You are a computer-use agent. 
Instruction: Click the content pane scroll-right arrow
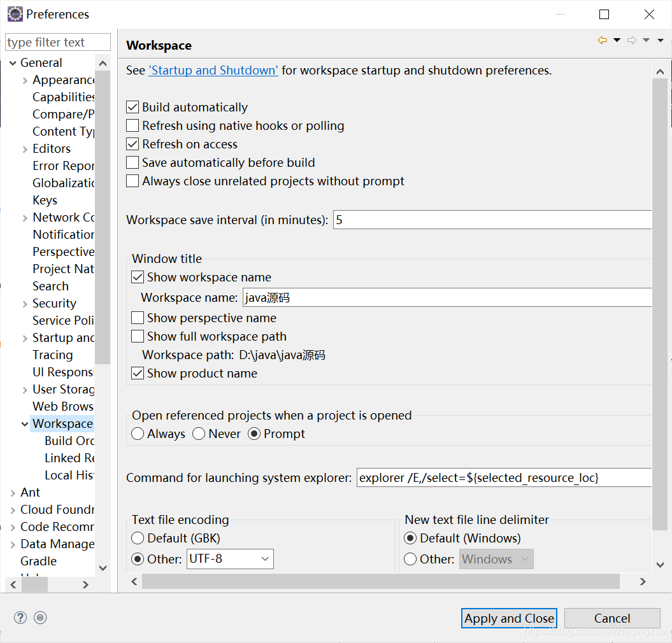click(643, 581)
